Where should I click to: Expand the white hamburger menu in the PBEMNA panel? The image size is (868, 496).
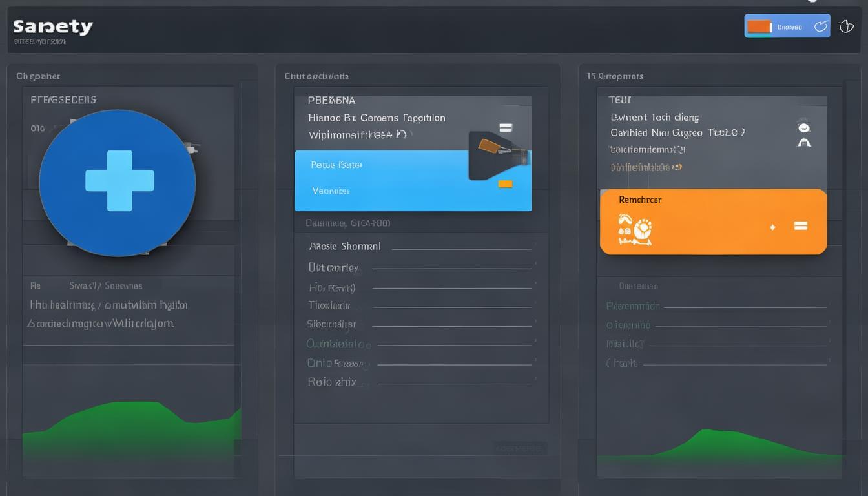pos(506,128)
